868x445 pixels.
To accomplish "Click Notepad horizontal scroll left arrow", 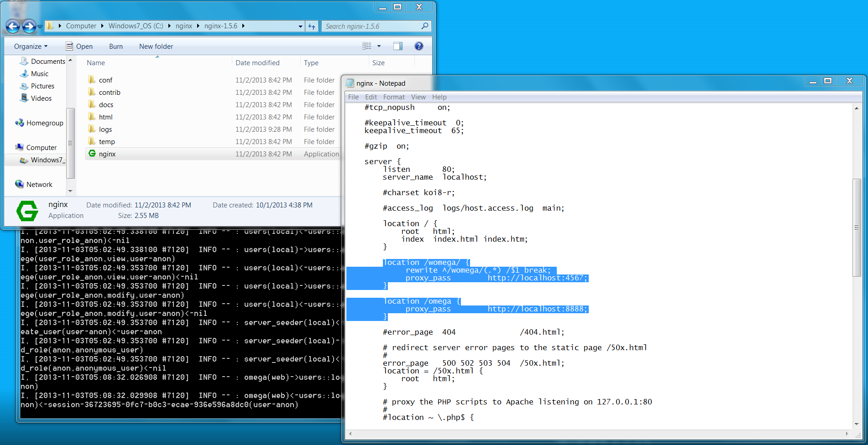I will 350,434.
